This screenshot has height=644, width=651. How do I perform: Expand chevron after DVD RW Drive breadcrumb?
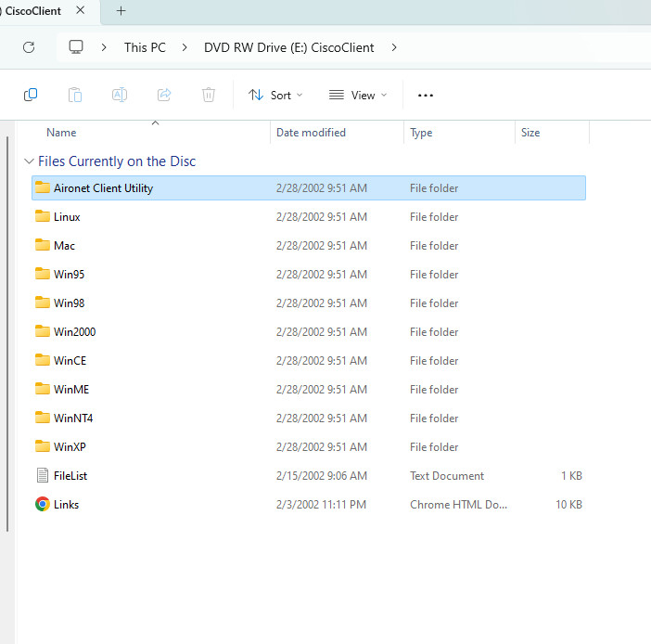pos(394,47)
